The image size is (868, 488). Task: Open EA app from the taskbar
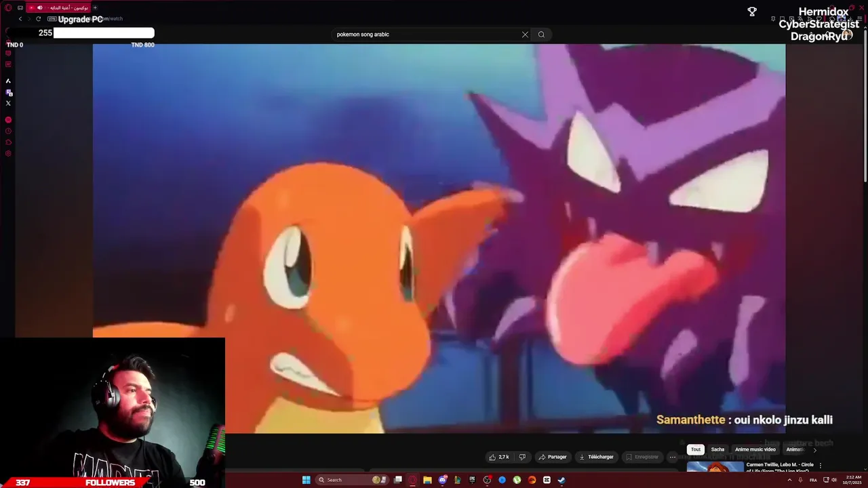coord(532,480)
